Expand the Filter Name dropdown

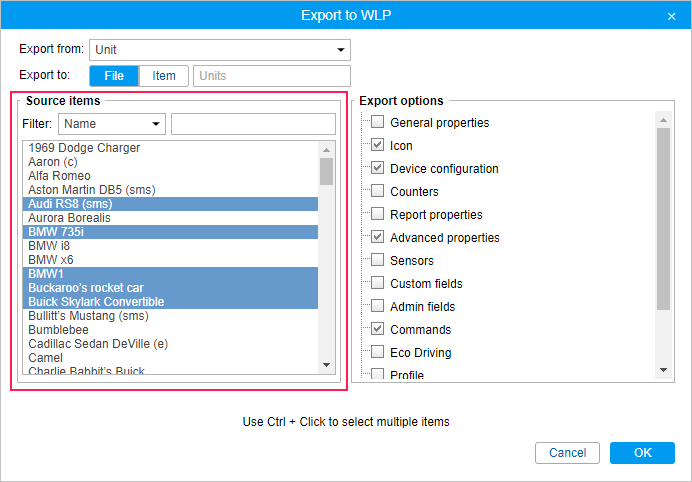coord(112,124)
